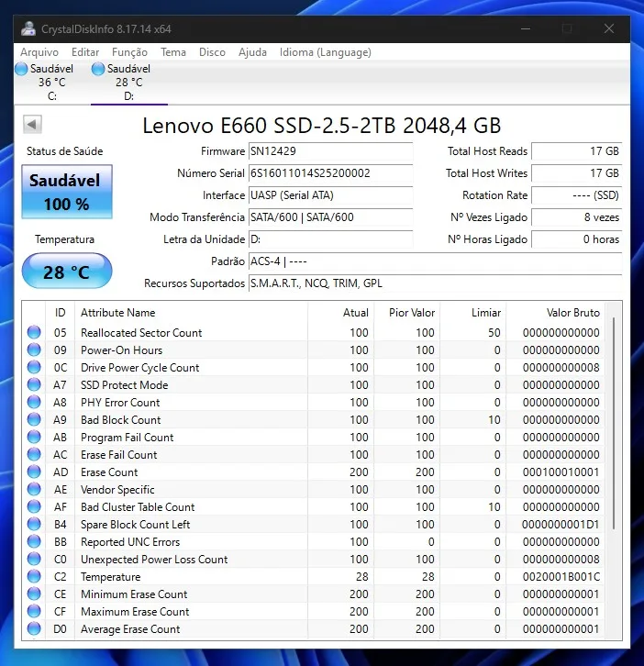Click status orb for Unexpected Power Loss Count

click(34, 559)
